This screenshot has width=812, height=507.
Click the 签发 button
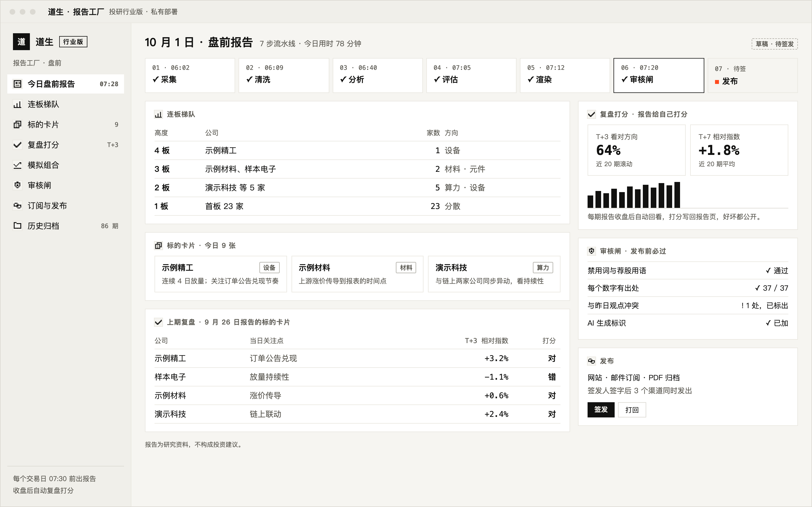601,410
